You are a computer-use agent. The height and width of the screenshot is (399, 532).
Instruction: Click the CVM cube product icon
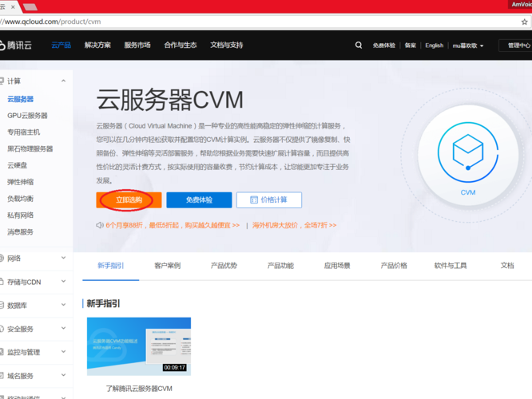click(468, 152)
